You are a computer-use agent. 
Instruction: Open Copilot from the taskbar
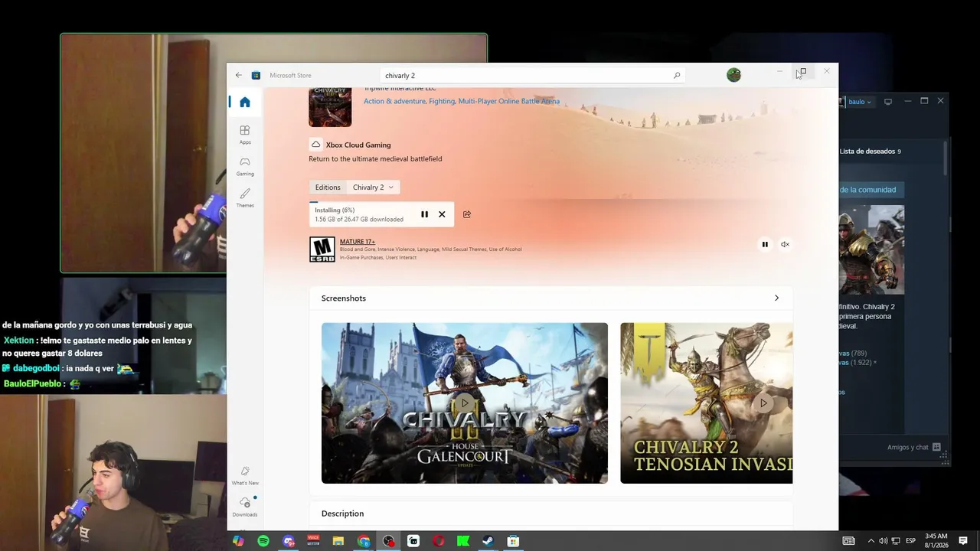(x=238, y=541)
